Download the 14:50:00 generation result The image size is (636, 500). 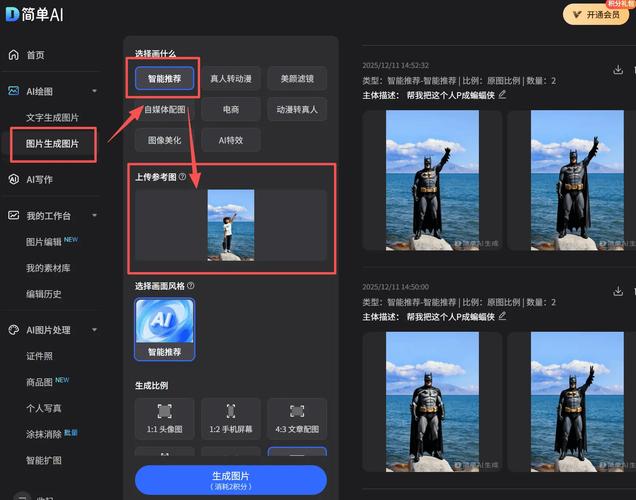618,291
